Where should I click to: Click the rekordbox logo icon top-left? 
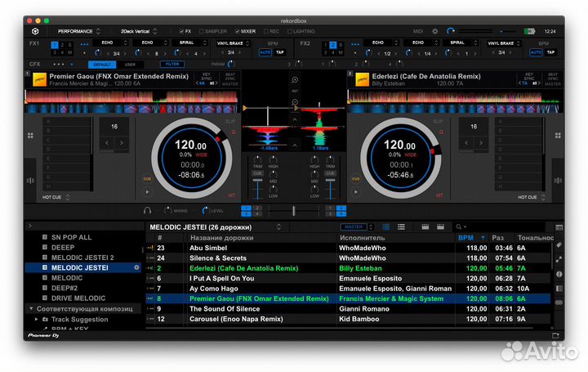click(35, 31)
